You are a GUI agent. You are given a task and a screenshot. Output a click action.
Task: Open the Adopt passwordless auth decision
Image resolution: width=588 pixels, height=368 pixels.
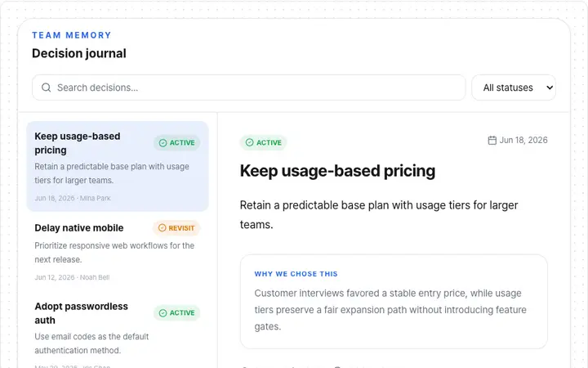click(118, 332)
